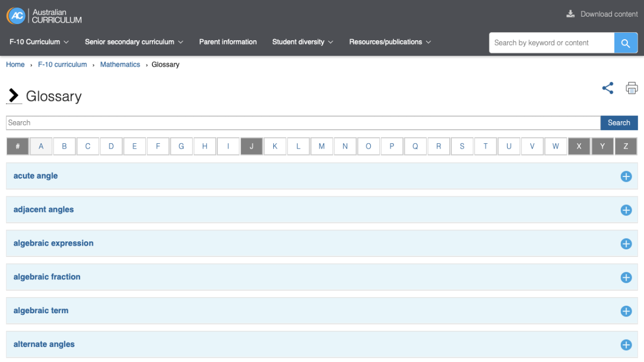Image resolution: width=644 pixels, height=362 pixels.
Task: Click the Search button next to glossary search box
Action: (619, 122)
